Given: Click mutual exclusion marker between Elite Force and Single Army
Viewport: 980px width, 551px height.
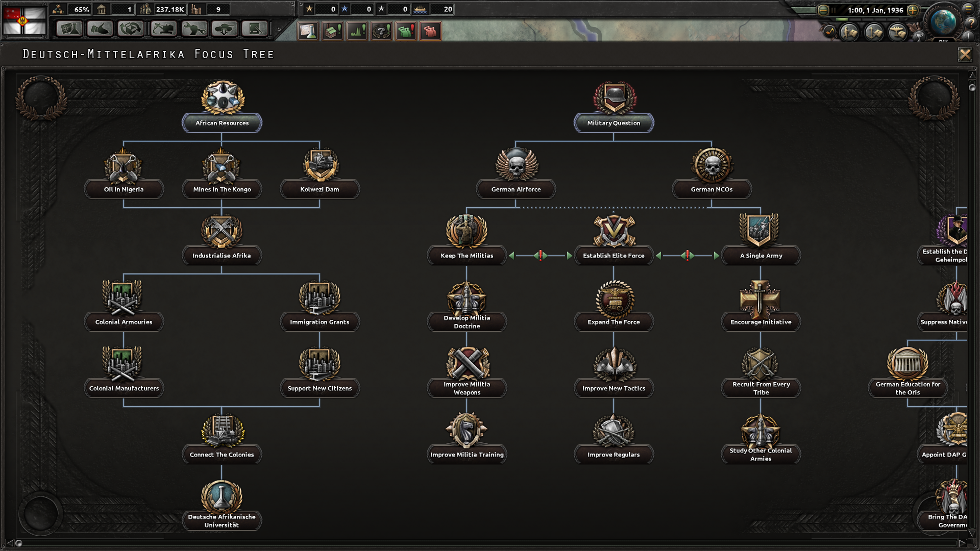Looking at the screenshot, I should [688, 256].
